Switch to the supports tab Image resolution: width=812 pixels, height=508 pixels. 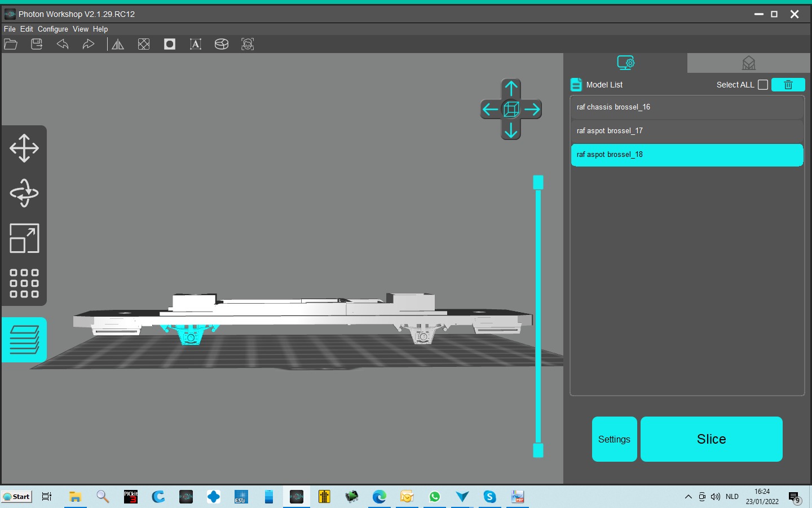[749, 63]
